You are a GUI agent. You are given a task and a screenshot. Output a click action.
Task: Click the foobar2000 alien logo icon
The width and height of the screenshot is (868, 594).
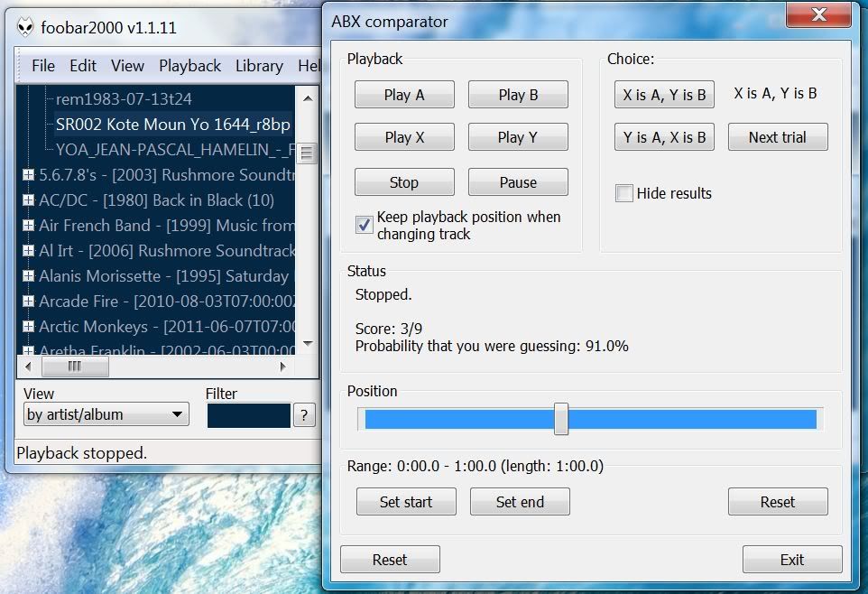(x=24, y=26)
